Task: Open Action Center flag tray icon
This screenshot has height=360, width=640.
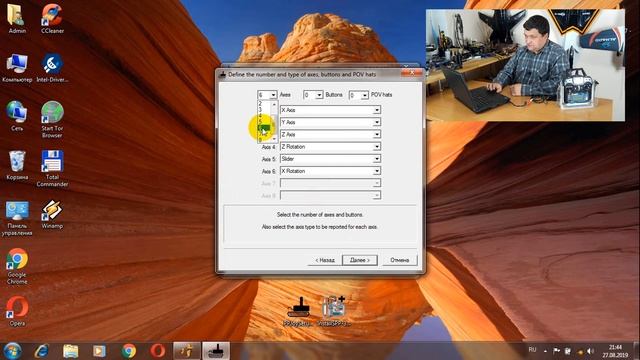Action: coord(556,351)
